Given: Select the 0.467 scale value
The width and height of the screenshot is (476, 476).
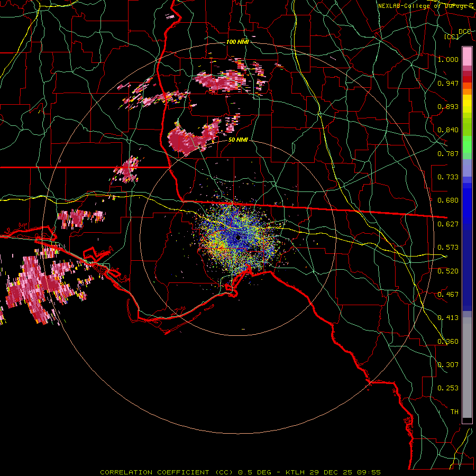Looking at the screenshot, I should click(x=448, y=295).
